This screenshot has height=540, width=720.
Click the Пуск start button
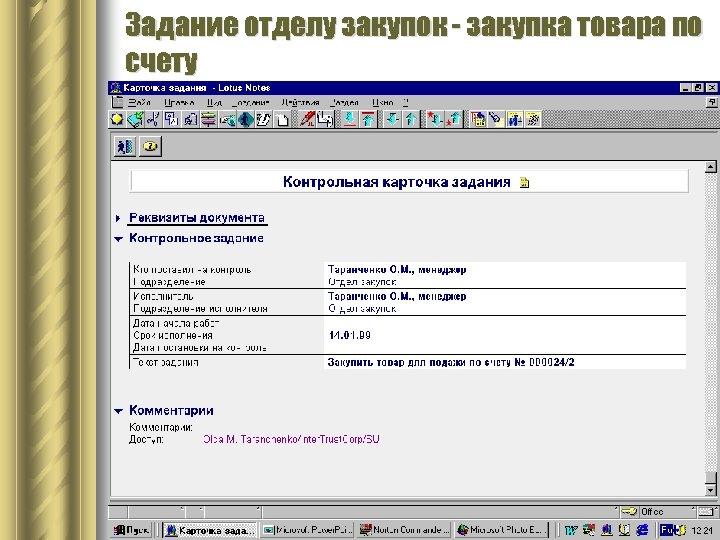click(132, 530)
